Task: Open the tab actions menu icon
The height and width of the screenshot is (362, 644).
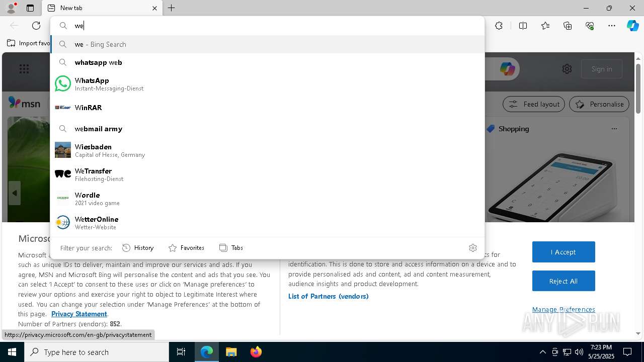Action: tap(30, 8)
